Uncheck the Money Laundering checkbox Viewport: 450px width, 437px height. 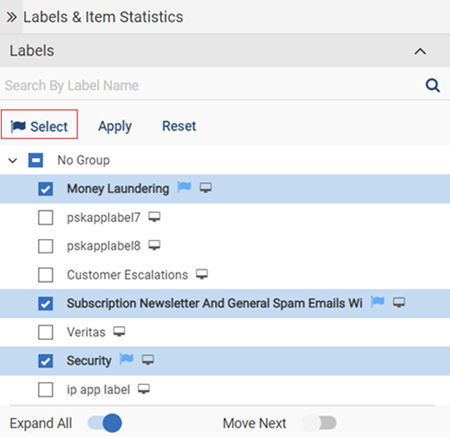click(45, 189)
